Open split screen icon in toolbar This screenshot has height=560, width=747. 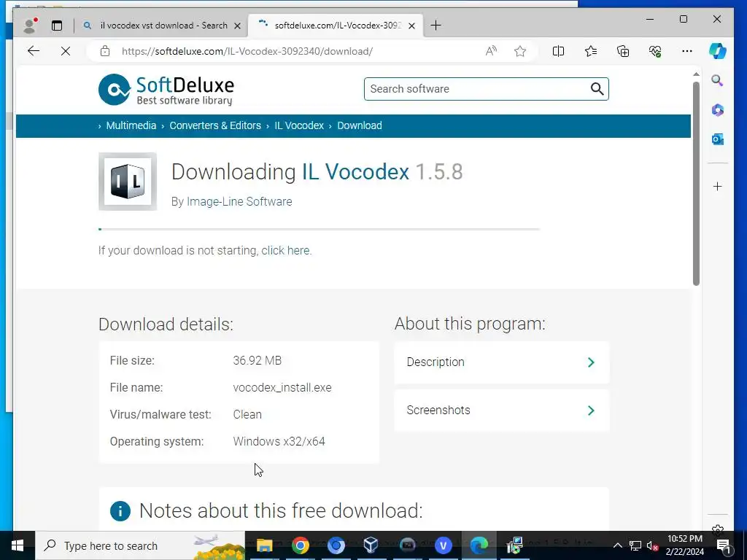click(x=558, y=51)
